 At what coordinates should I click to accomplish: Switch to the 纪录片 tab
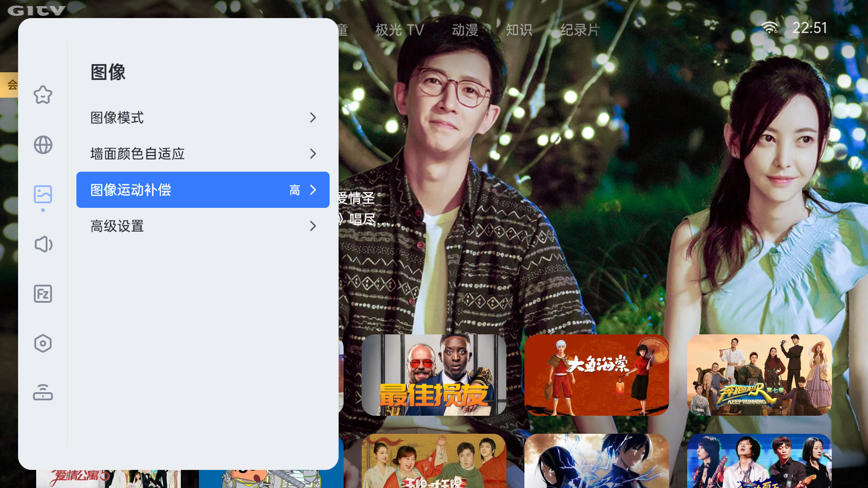(x=580, y=30)
